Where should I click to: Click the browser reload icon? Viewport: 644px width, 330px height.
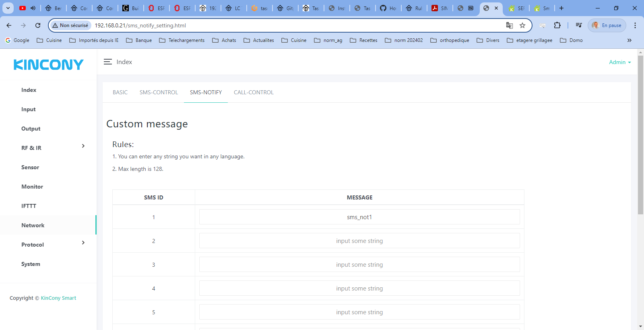click(38, 25)
